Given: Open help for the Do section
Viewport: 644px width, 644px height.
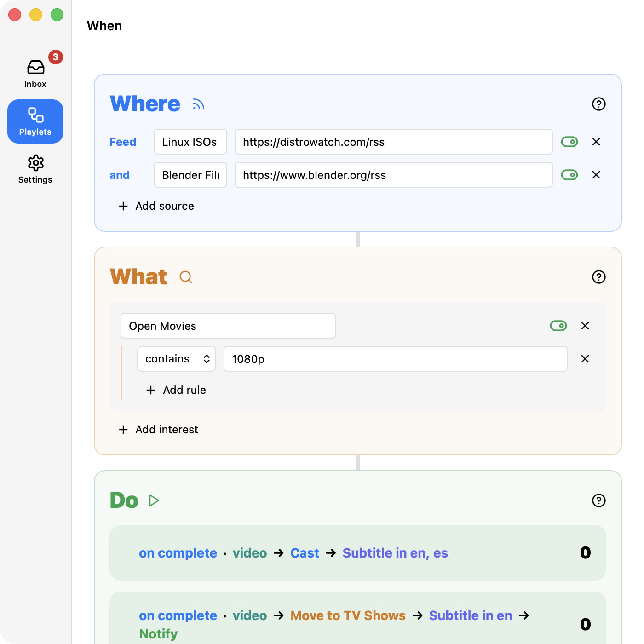Looking at the screenshot, I should pos(598,500).
